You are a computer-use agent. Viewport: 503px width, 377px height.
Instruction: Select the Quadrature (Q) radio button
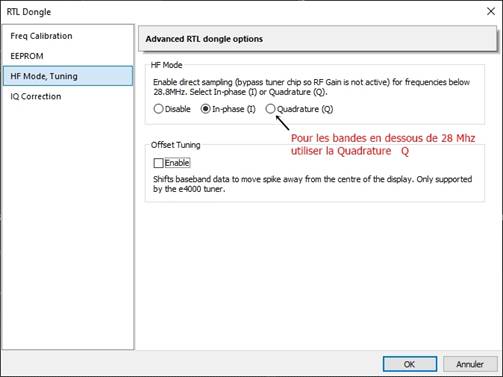point(270,109)
